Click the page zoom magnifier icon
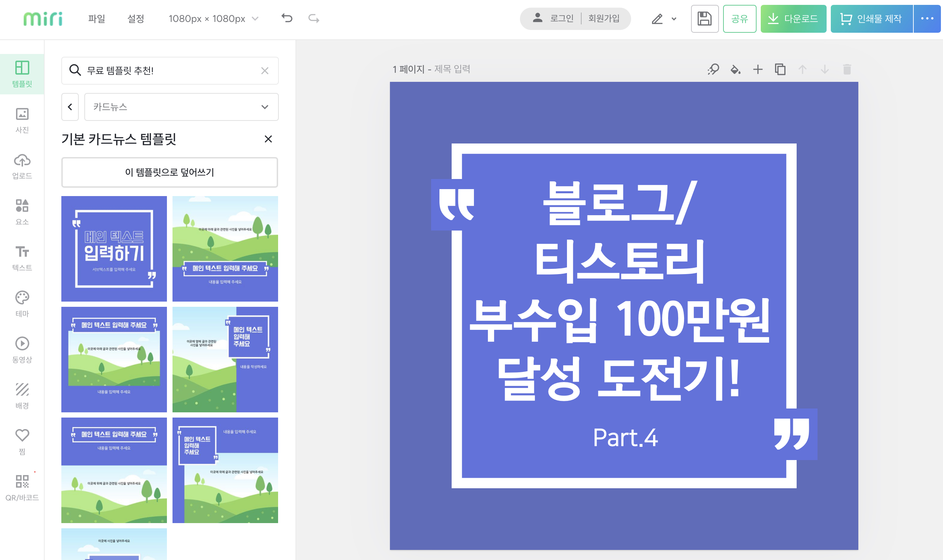The height and width of the screenshot is (560, 943). tap(713, 69)
